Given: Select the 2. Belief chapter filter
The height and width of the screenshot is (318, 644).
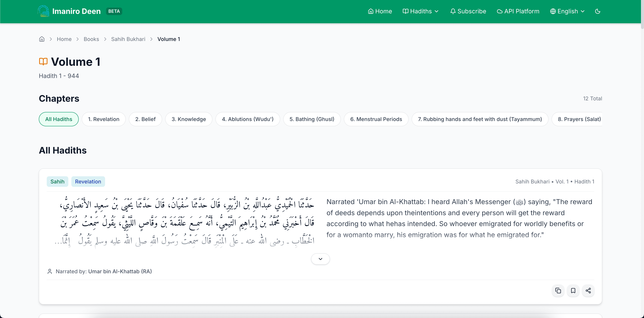Looking at the screenshot, I should click(x=145, y=119).
